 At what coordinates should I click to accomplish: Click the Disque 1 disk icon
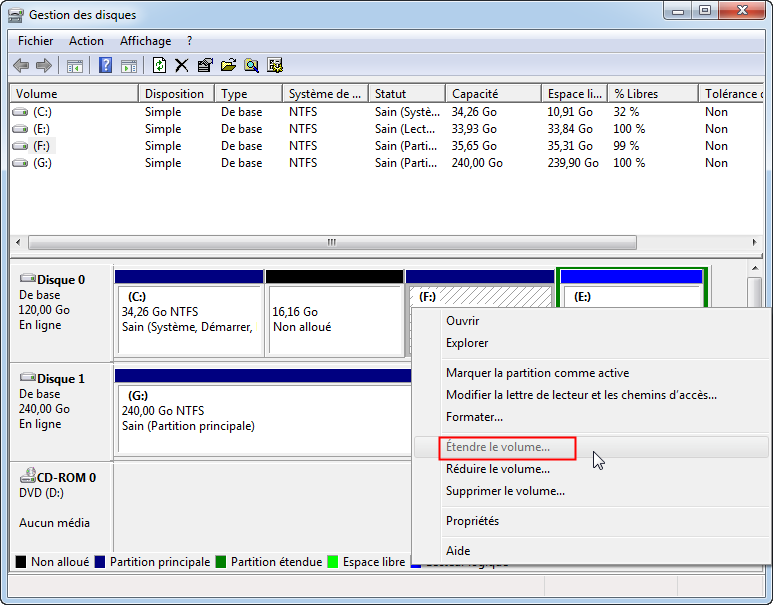[28, 378]
